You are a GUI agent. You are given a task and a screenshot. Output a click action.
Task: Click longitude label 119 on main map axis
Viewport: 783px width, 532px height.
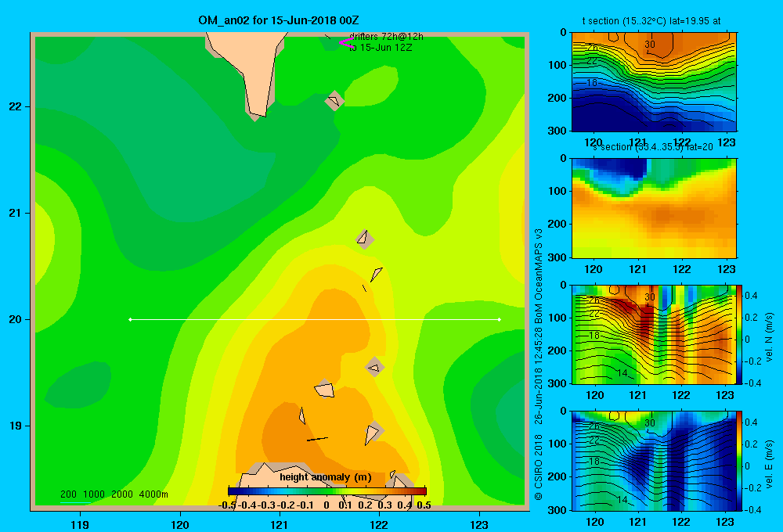(x=80, y=524)
